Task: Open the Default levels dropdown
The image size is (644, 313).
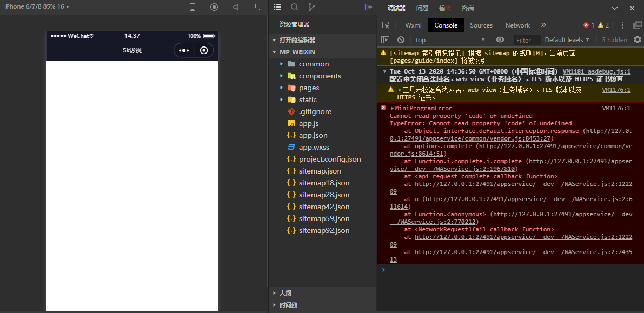Action: point(567,40)
